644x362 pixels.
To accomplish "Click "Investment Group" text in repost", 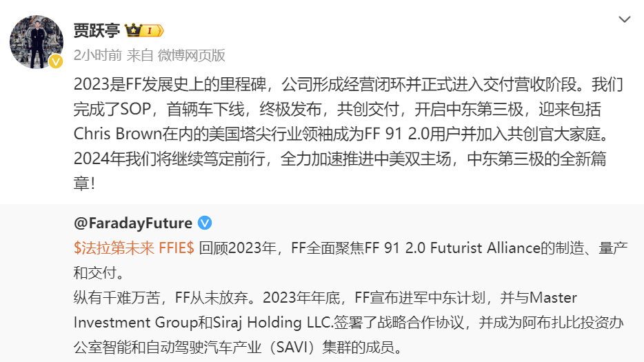I will click(136, 322).
